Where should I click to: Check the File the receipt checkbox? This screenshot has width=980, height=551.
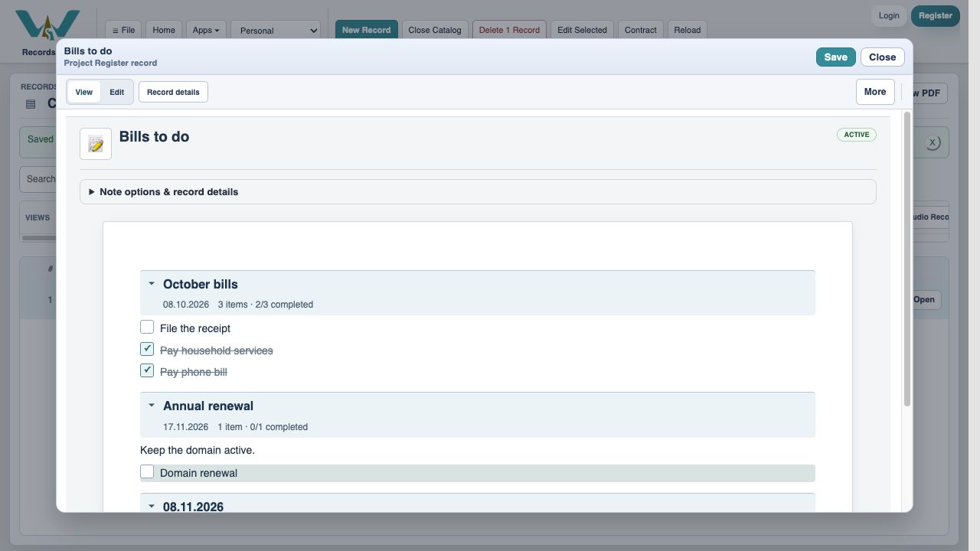click(147, 327)
